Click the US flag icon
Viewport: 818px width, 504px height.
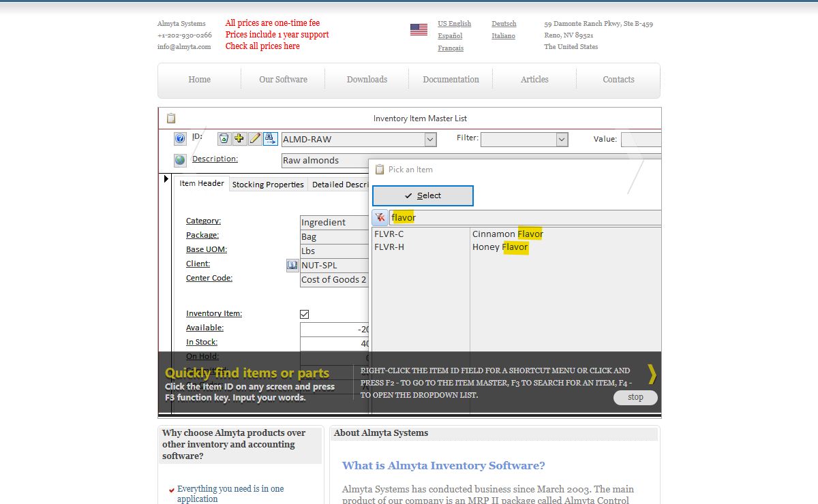(419, 29)
